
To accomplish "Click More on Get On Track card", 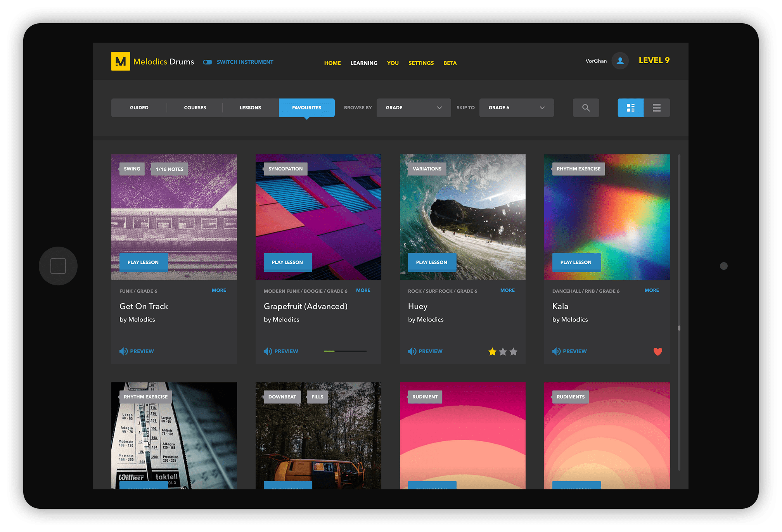I will pyautogui.click(x=219, y=290).
